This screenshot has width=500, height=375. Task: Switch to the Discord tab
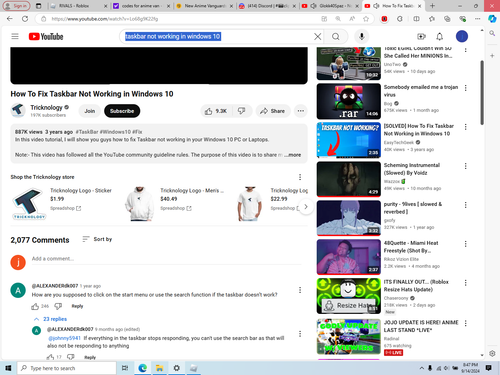pos(267,6)
